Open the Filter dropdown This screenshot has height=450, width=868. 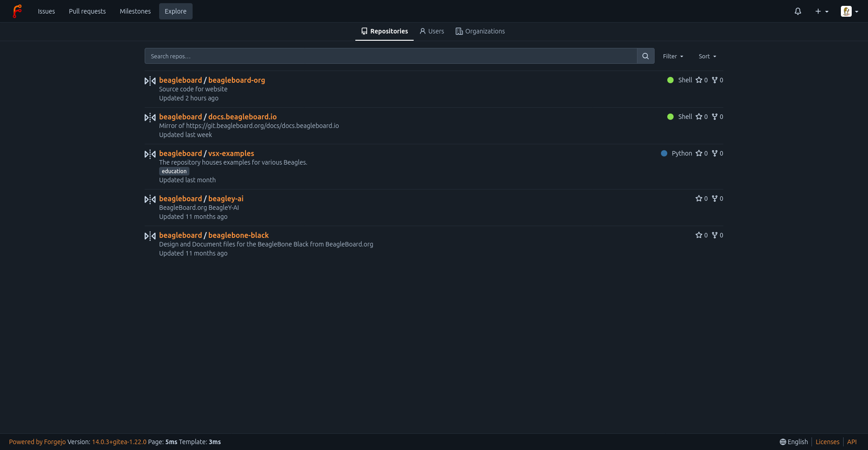[x=673, y=57]
